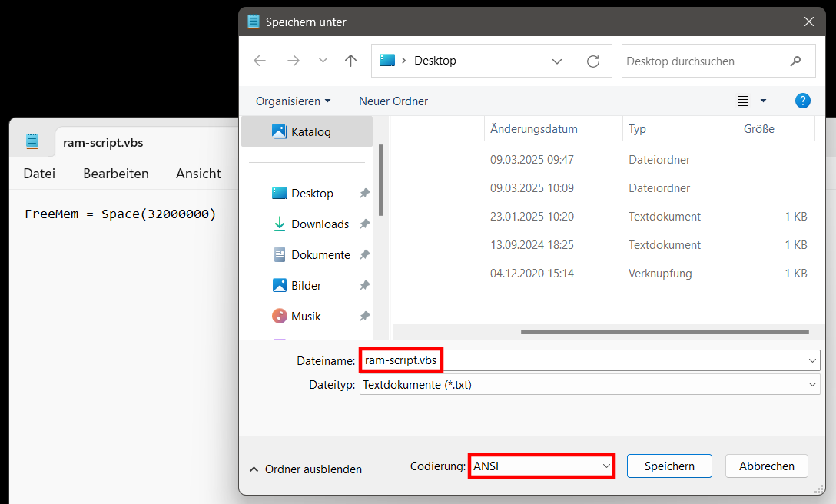Click the Up arrow to parent folder

point(351,61)
